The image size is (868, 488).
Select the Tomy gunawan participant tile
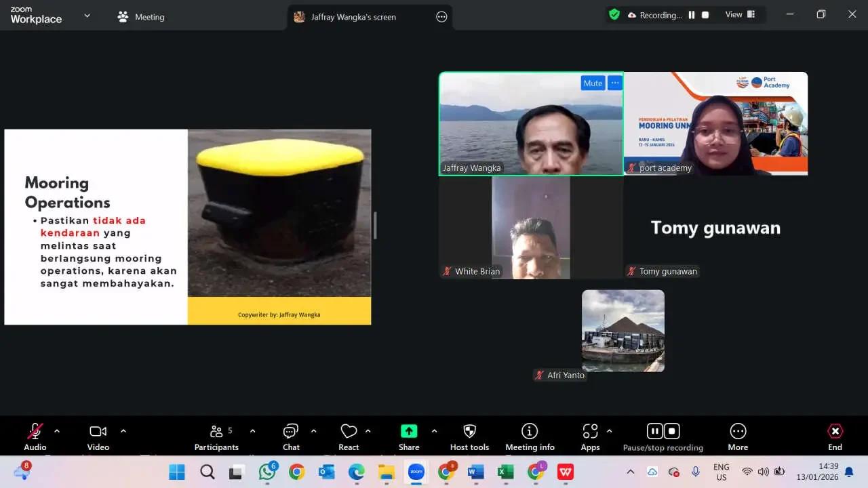pos(715,228)
